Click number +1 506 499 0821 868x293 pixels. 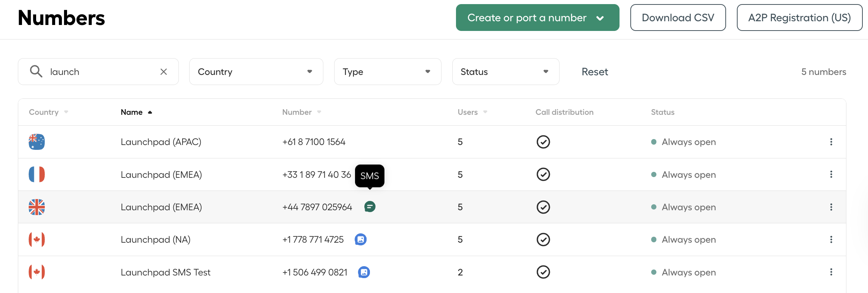315,272
